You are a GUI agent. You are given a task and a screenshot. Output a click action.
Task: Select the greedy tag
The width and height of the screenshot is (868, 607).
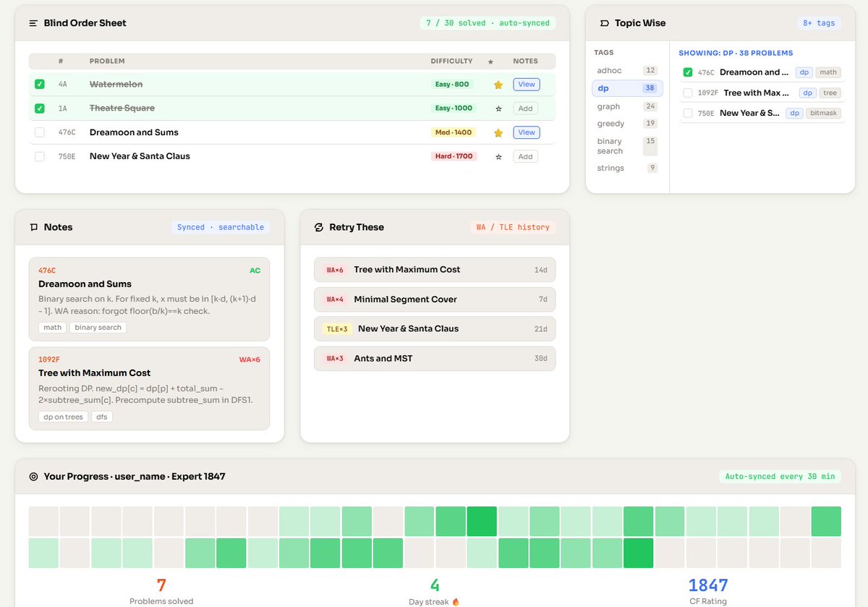[x=627, y=124]
